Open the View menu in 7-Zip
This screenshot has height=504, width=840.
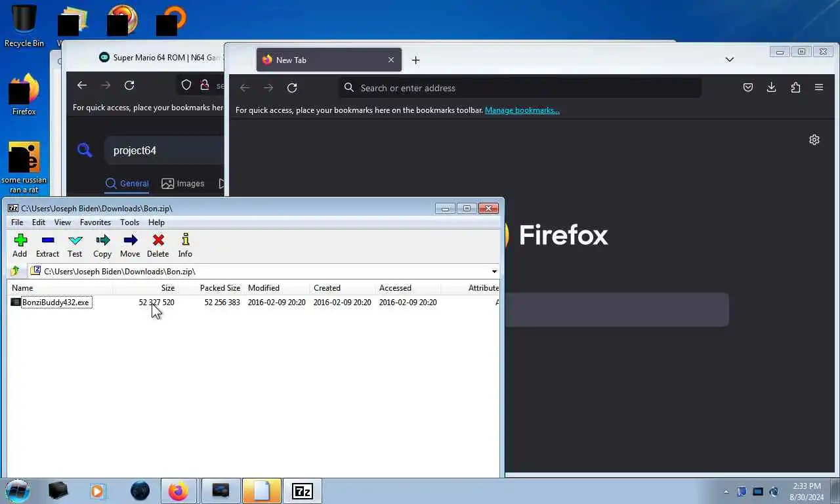(x=62, y=222)
